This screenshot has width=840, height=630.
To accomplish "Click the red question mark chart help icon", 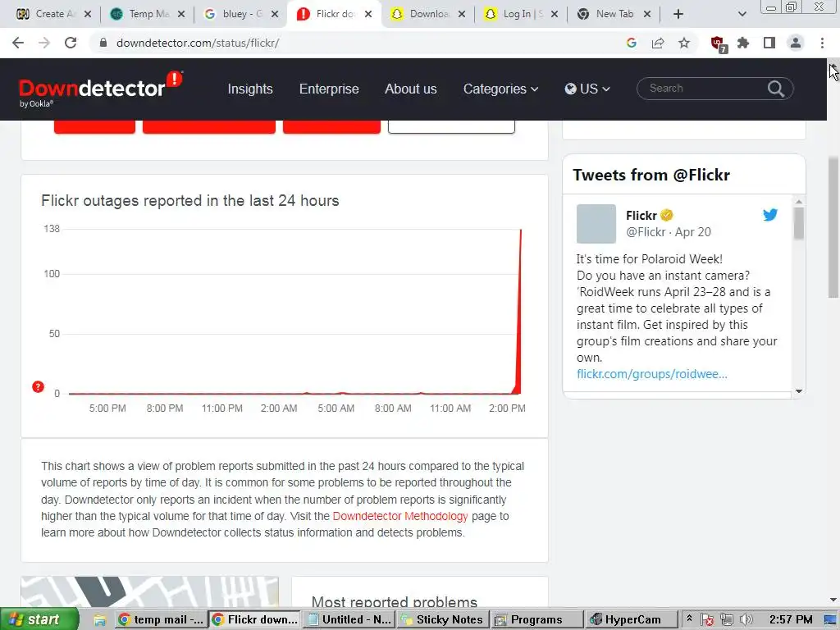I will pyautogui.click(x=38, y=387).
